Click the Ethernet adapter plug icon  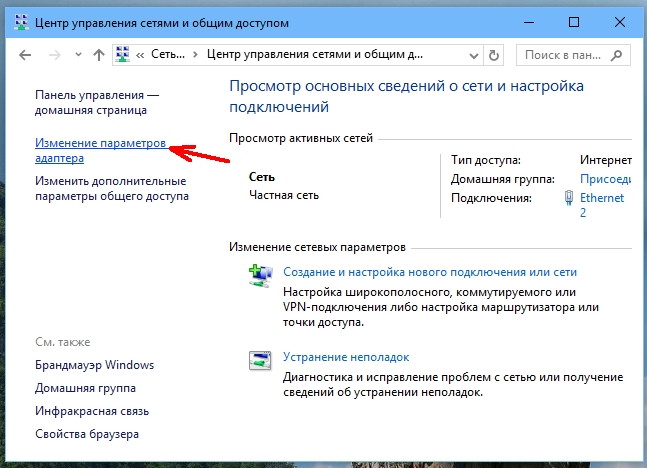[x=569, y=198]
